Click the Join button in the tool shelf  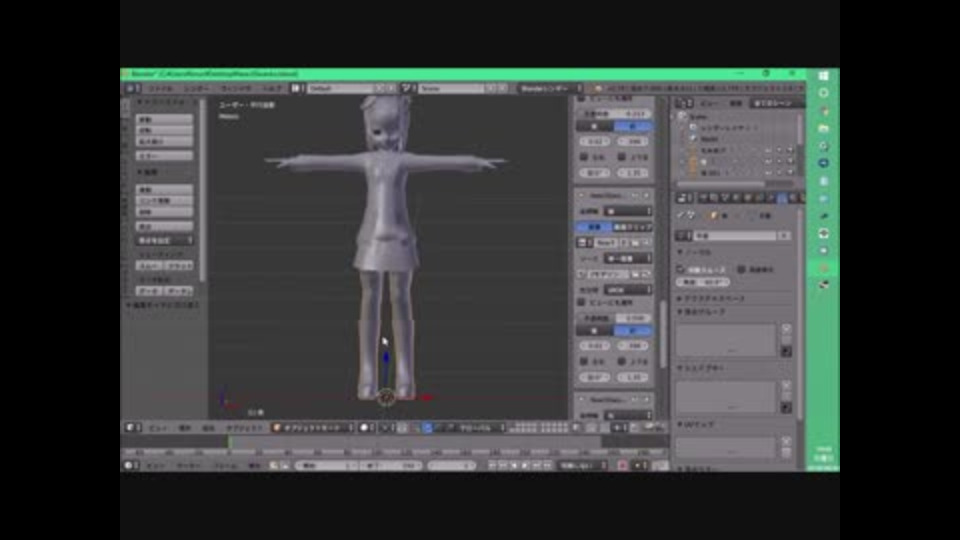164,227
